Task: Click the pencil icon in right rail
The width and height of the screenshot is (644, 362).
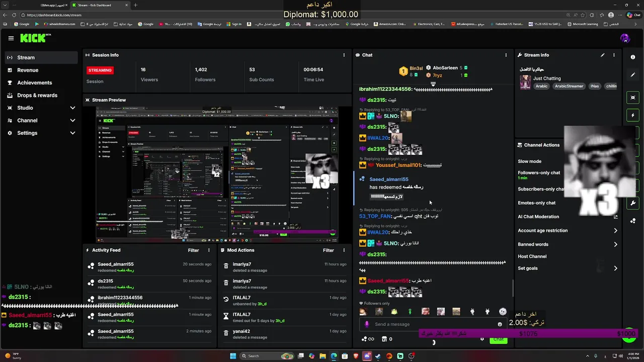Action: click(x=633, y=75)
